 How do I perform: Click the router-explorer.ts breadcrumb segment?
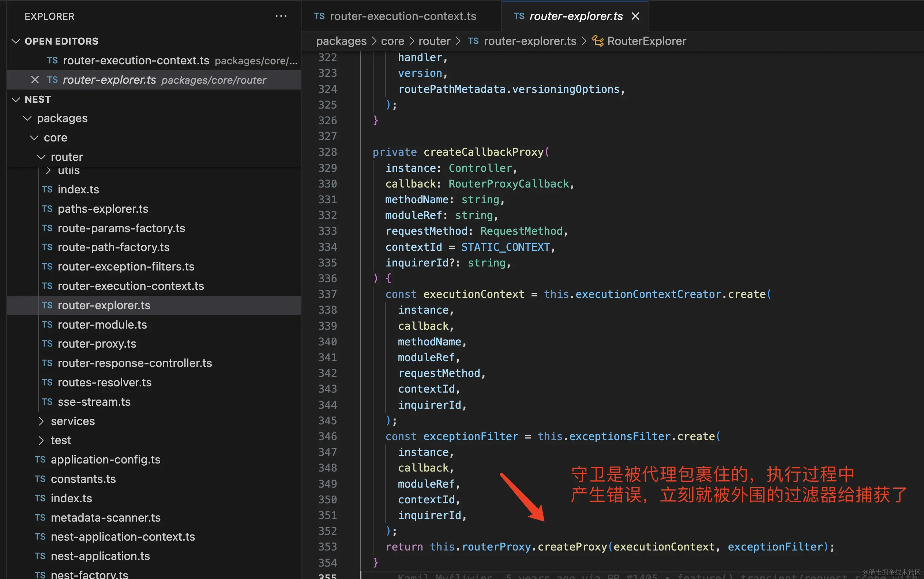(530, 41)
